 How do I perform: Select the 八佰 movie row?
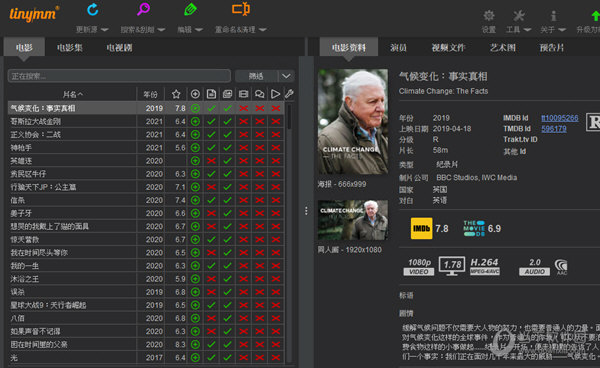click(146, 318)
